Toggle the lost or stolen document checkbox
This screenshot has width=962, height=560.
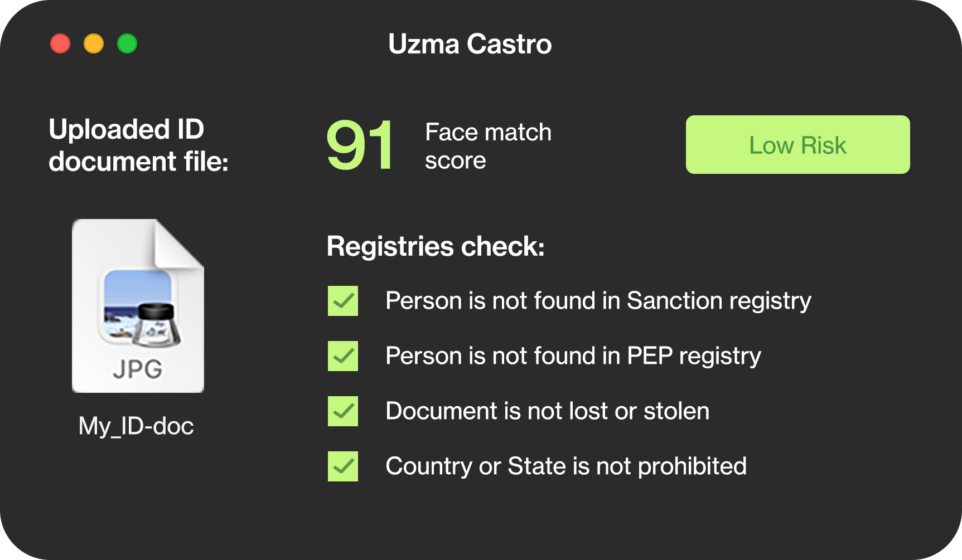pyautogui.click(x=343, y=411)
